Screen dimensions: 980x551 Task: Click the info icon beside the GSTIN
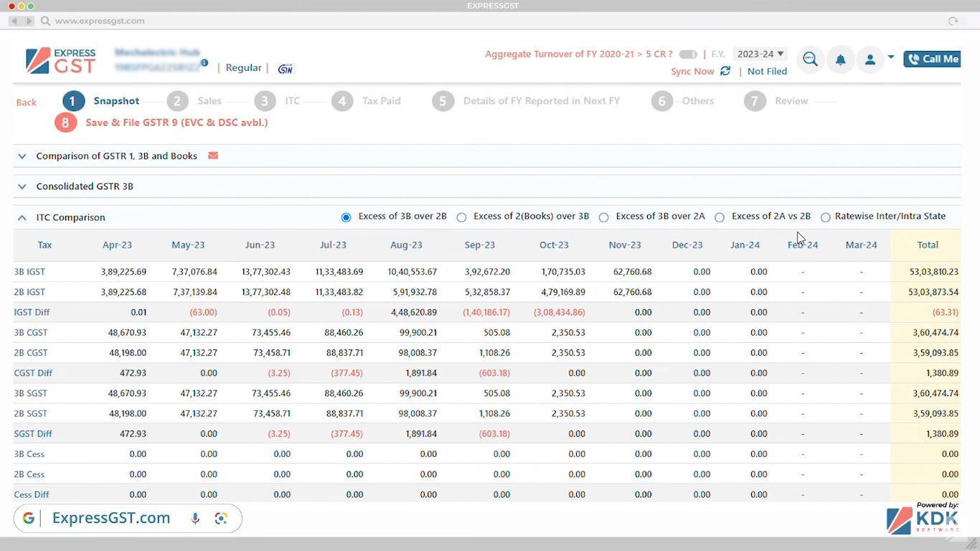[x=205, y=62]
